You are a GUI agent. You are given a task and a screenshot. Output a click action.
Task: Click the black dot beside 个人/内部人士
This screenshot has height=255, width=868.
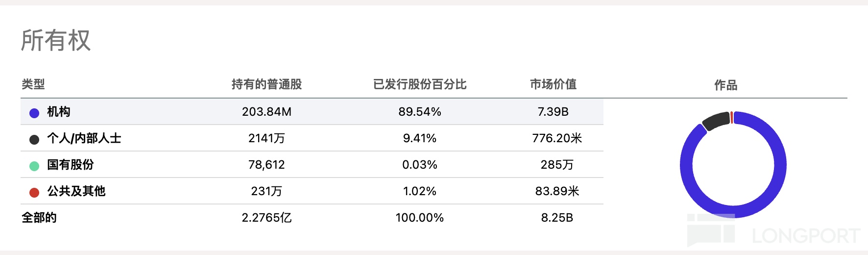34,140
